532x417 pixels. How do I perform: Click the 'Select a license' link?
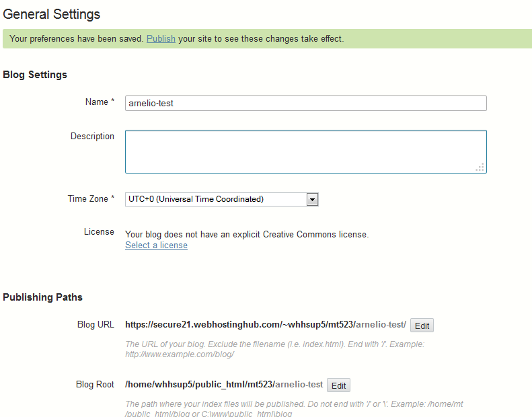coord(156,245)
